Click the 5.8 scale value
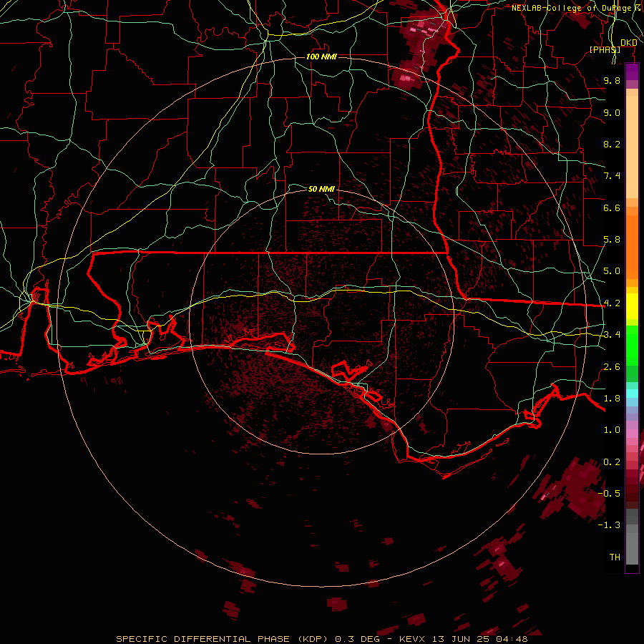644x644 pixels. pos(612,240)
